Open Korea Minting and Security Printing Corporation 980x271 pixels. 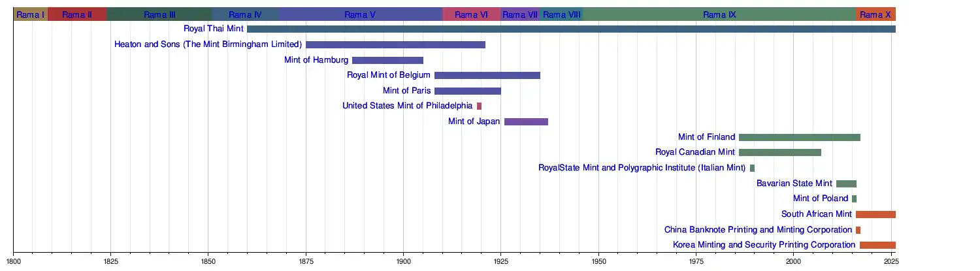[x=764, y=245]
